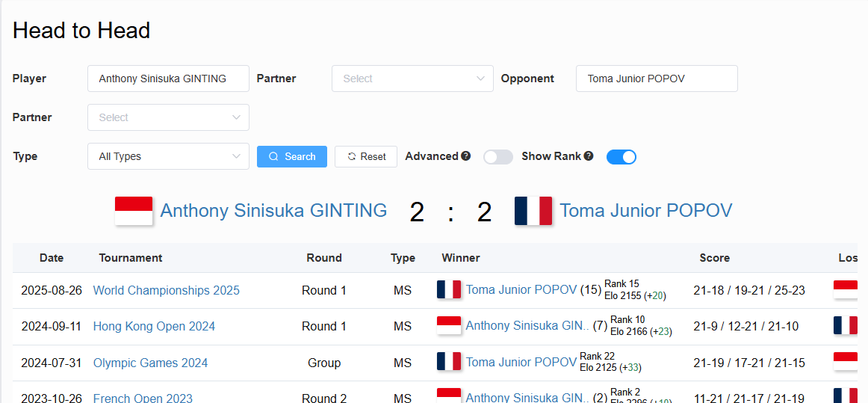Open Anthony Sinisuka GINTING profile link in heading
The image size is (868, 403).
click(x=273, y=211)
